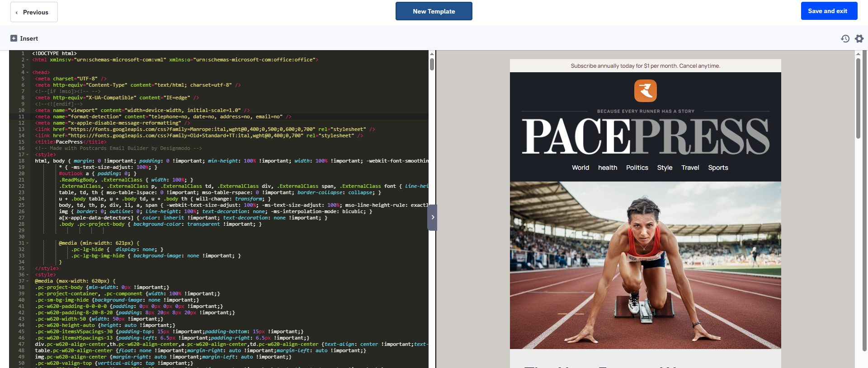This screenshot has height=368, width=868.
Task: Click the viewport meta tag line
Action: (x=142, y=110)
